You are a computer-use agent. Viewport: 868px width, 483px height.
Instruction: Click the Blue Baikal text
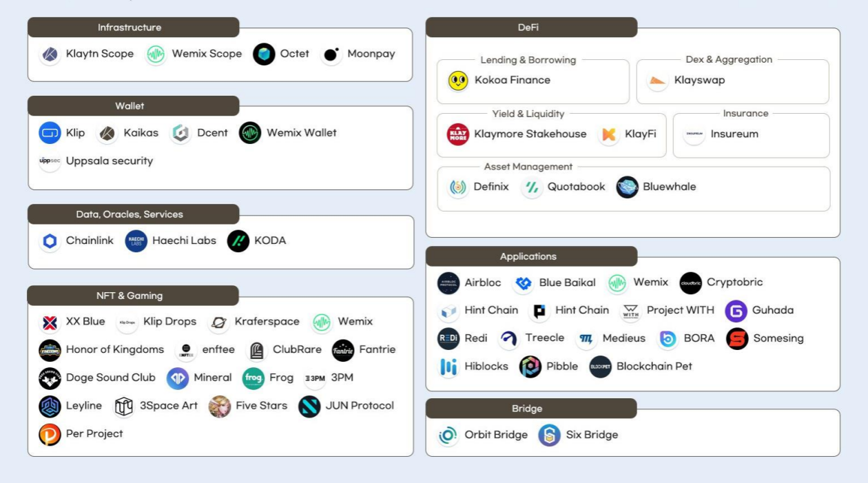coord(568,282)
